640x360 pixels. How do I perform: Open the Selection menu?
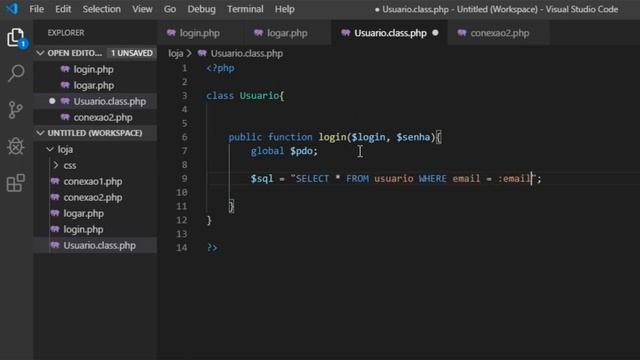(102, 9)
